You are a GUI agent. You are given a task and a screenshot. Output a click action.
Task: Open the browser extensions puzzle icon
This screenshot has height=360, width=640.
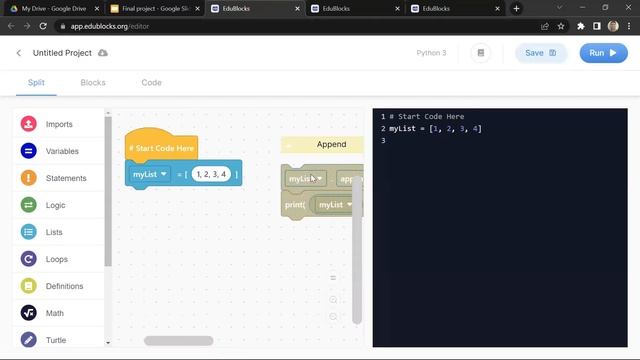pyautogui.click(x=580, y=26)
